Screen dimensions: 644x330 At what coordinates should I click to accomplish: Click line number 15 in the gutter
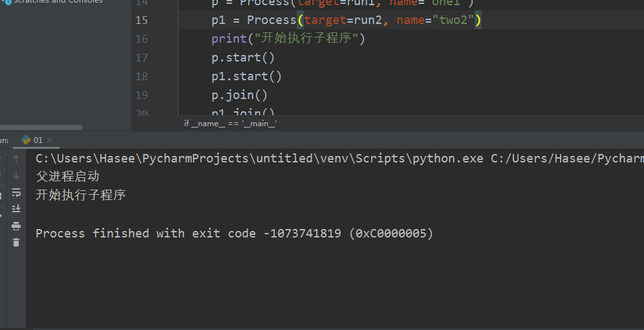[142, 19]
